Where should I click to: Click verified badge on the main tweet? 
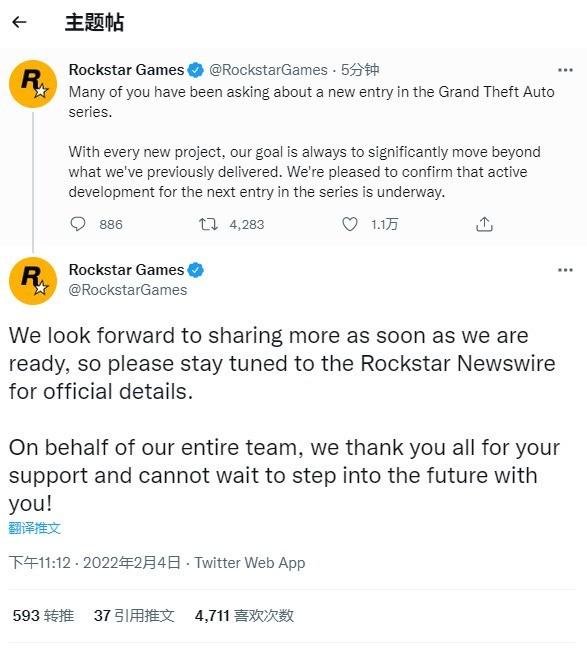[x=195, y=270]
